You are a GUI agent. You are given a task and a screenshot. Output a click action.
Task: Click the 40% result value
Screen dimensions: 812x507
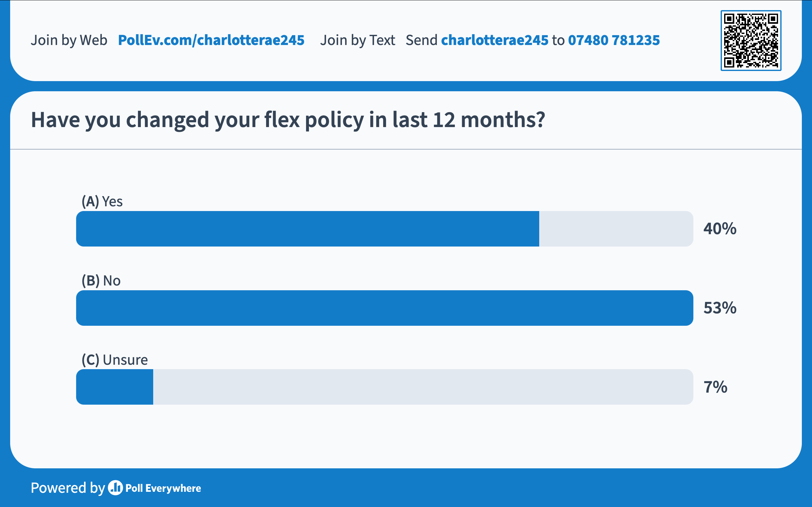720,229
